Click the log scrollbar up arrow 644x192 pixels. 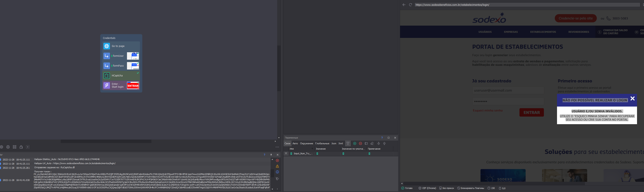272,159
